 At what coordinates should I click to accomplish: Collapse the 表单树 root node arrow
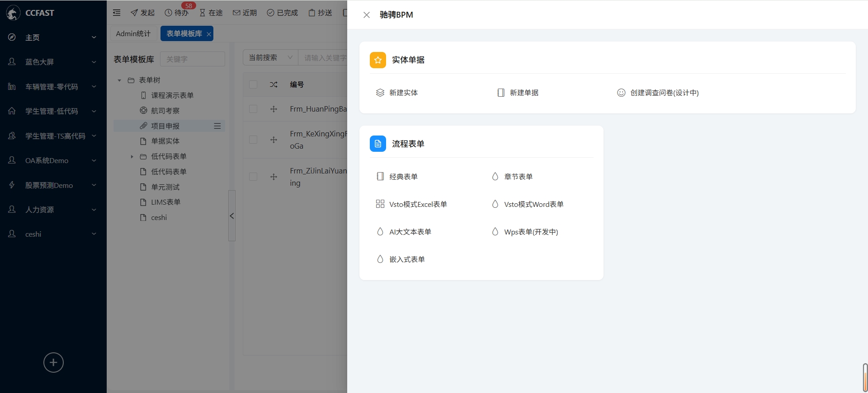(119, 80)
